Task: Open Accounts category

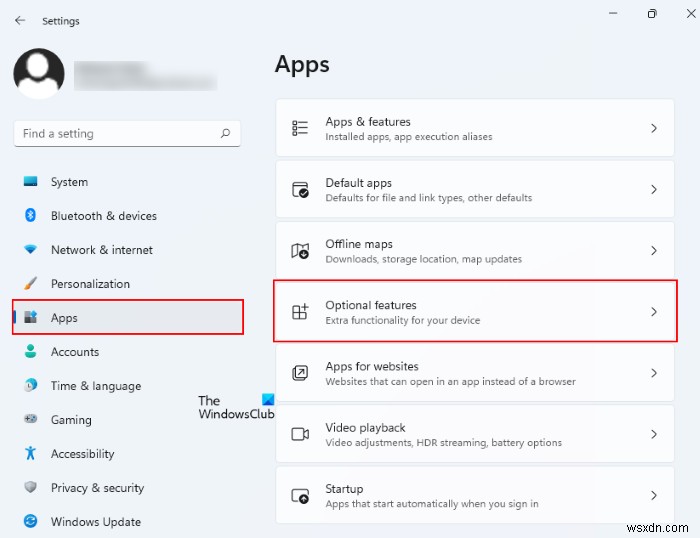Action: 128,352
